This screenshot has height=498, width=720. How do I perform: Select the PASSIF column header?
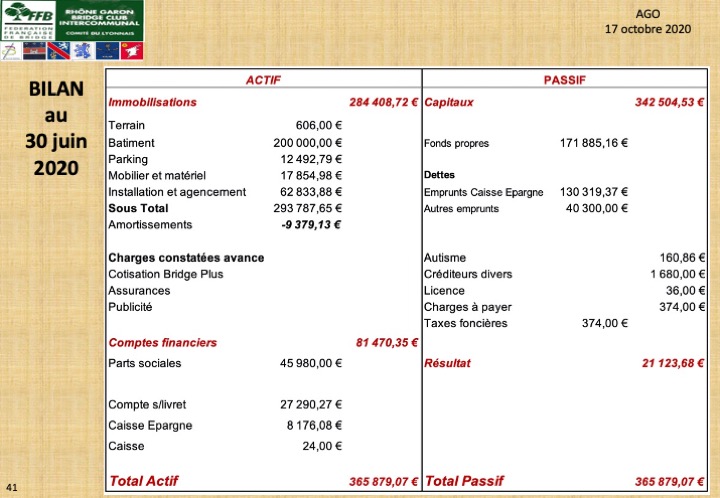(x=565, y=80)
